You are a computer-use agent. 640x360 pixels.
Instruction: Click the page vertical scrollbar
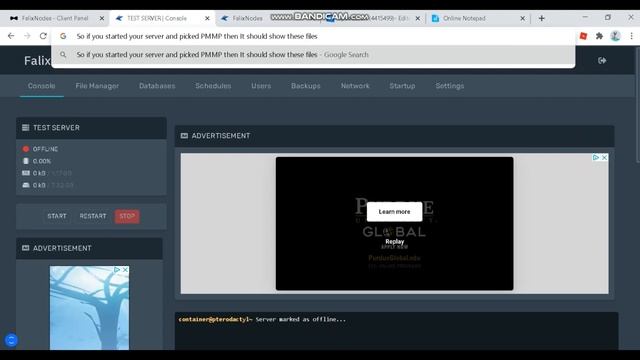point(637,106)
